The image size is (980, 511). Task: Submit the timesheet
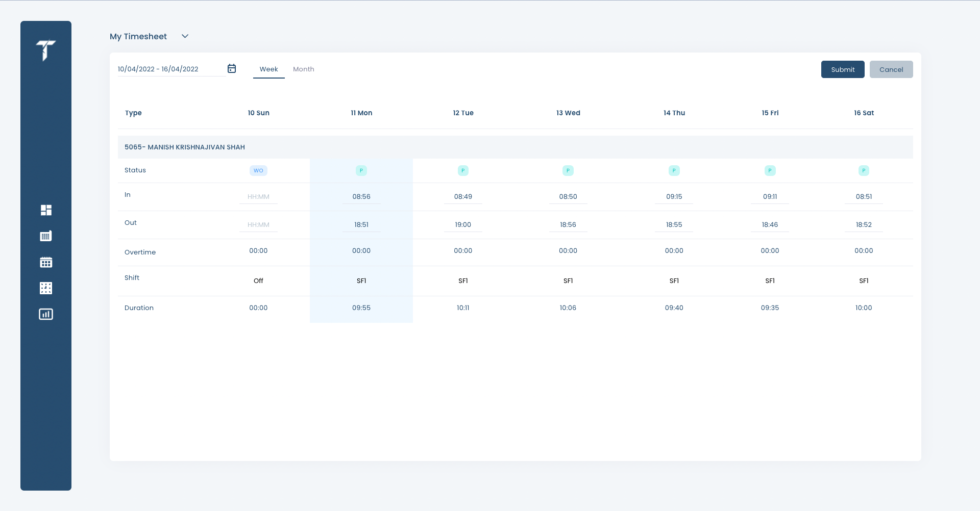coord(843,69)
